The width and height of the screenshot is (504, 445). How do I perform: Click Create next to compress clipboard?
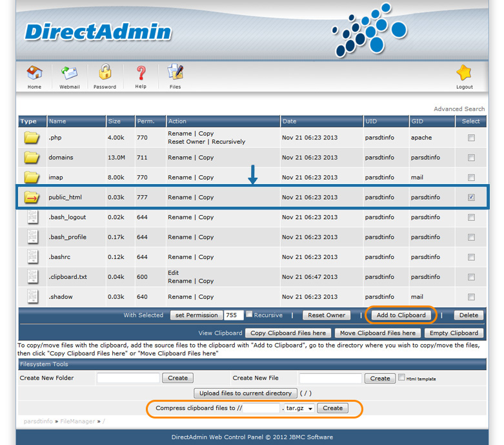(x=333, y=408)
